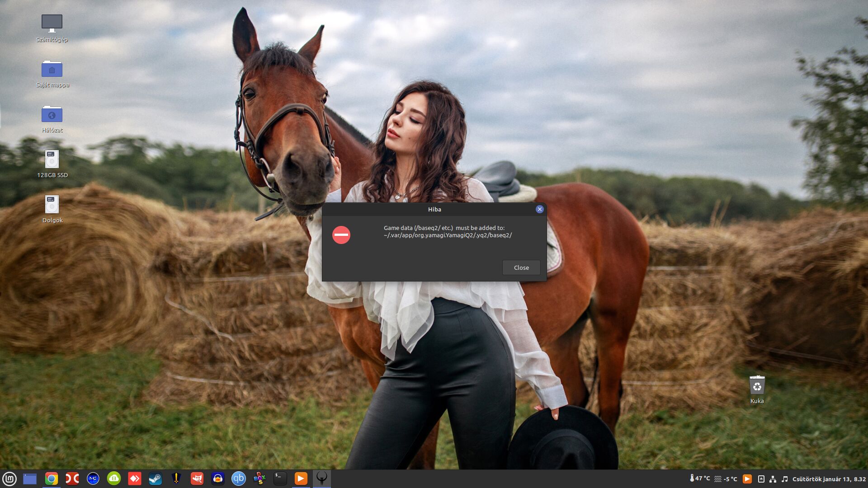Click the Close button in Hiba dialog
The width and height of the screenshot is (868, 488).
pyautogui.click(x=521, y=267)
